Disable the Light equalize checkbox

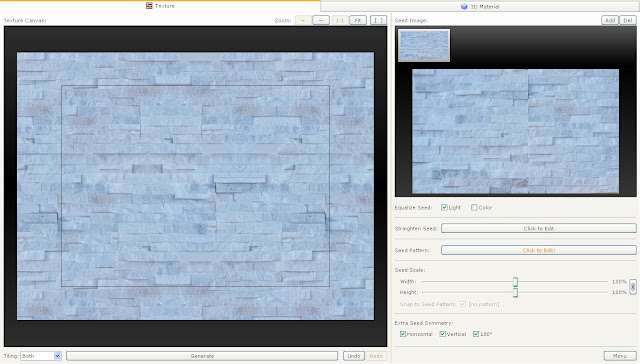coord(444,207)
